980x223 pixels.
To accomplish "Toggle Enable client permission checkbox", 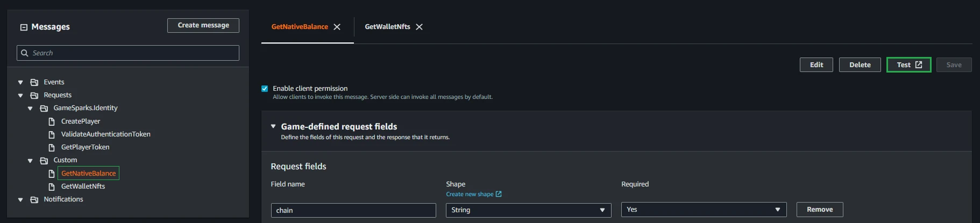I will 265,89.
